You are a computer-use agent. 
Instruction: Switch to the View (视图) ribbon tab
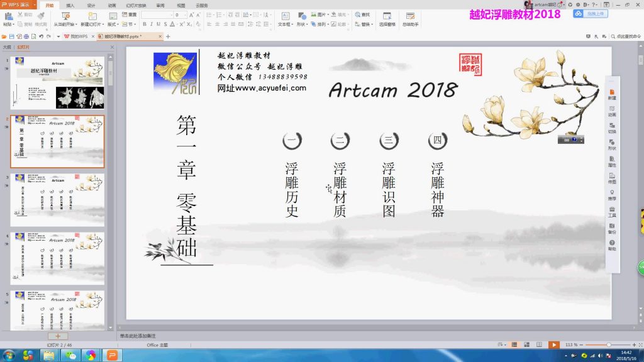coord(180,5)
